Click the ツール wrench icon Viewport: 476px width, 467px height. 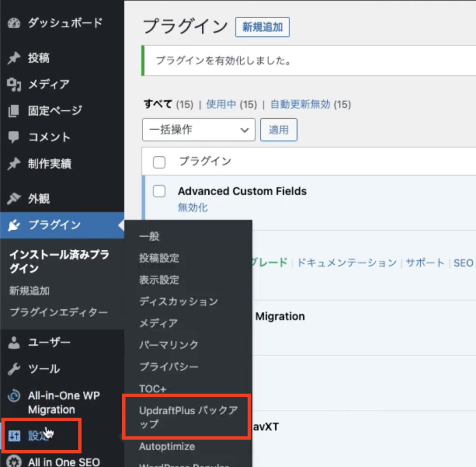14,369
